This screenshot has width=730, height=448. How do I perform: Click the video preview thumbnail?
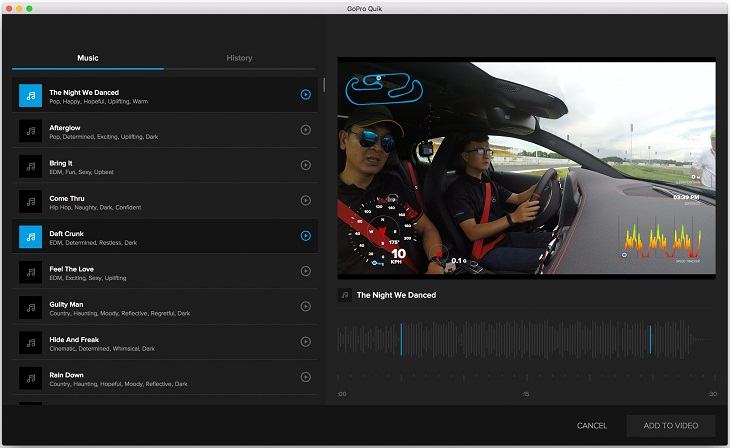click(x=527, y=168)
